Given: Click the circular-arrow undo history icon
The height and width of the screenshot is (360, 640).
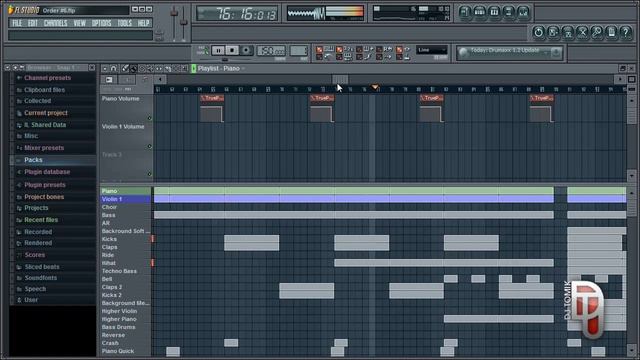Looking at the screenshot, I should pos(538,32).
